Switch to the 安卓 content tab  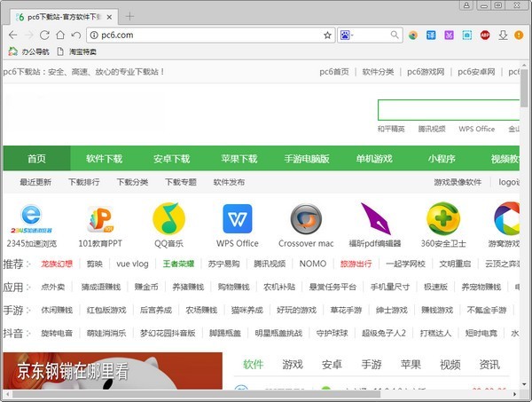pyautogui.click(x=332, y=365)
